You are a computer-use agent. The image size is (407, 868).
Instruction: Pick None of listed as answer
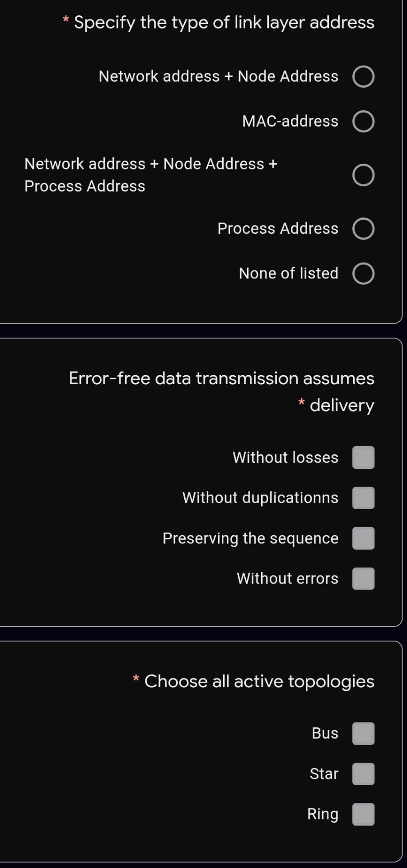(x=363, y=273)
